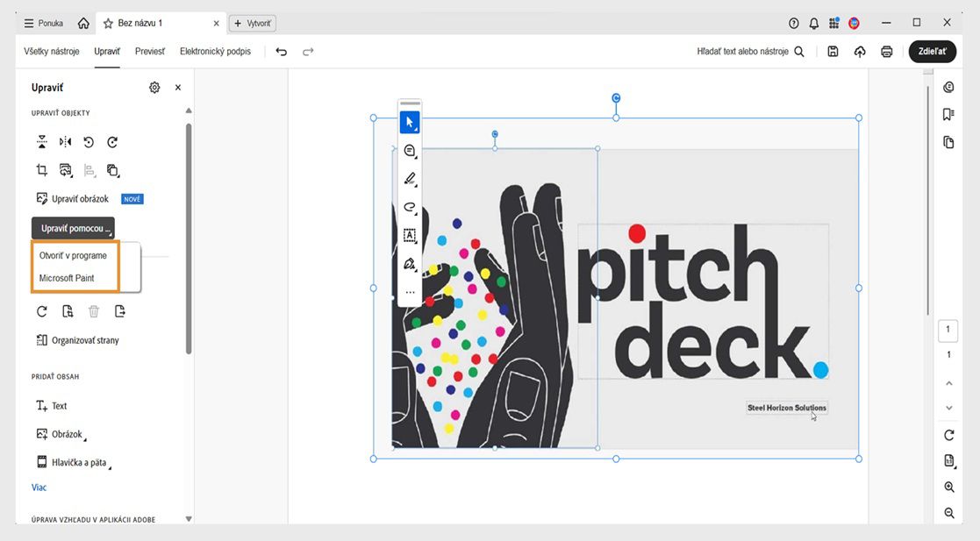
Task: Undo the last action
Action: (x=282, y=52)
